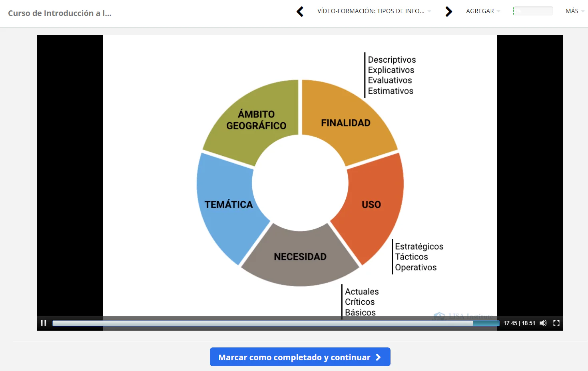The height and width of the screenshot is (371, 588).
Task: Click the 17:45 | 18:51 time display
Action: click(x=519, y=323)
